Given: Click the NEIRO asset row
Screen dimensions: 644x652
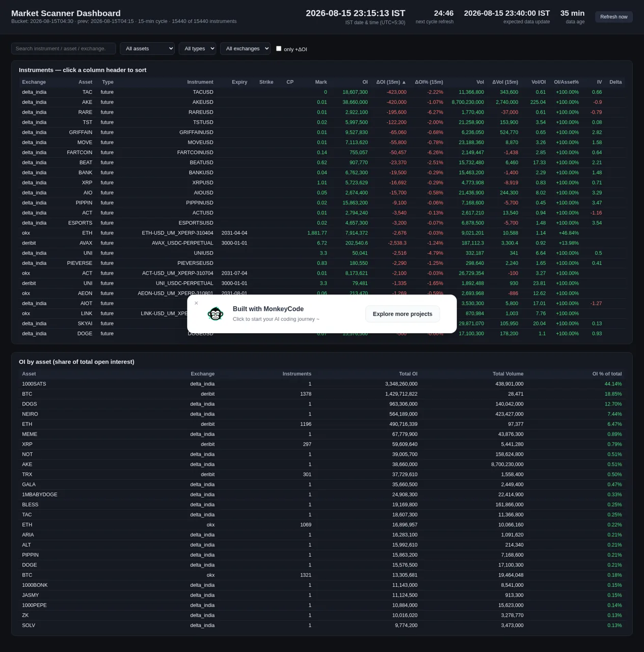Looking at the screenshot, I should point(322,414).
